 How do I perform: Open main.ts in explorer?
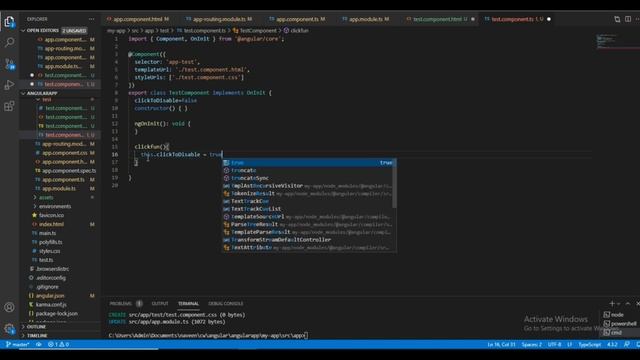47,233
